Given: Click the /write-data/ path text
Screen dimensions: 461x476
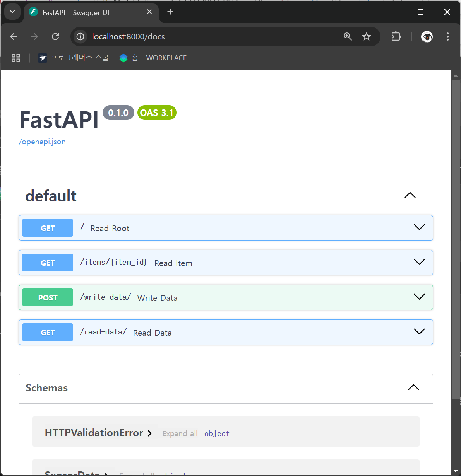Looking at the screenshot, I should [105, 297].
